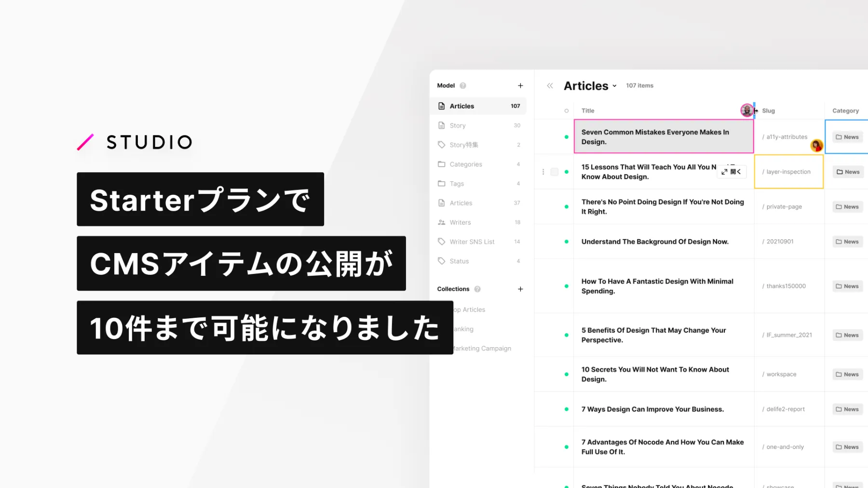Click the avatar on the a11y-attributes slug cell
The height and width of the screenshot is (488, 868).
[x=816, y=145]
